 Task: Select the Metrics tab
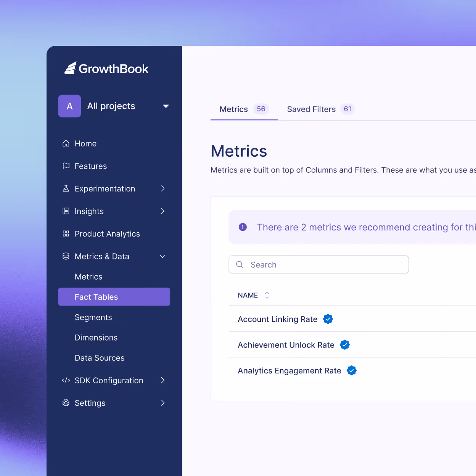233,109
